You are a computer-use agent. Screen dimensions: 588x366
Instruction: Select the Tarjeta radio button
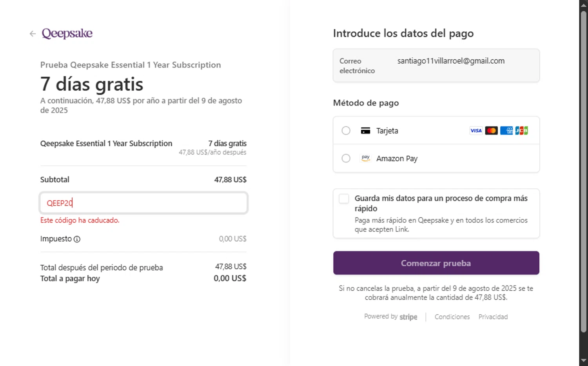[x=346, y=131]
